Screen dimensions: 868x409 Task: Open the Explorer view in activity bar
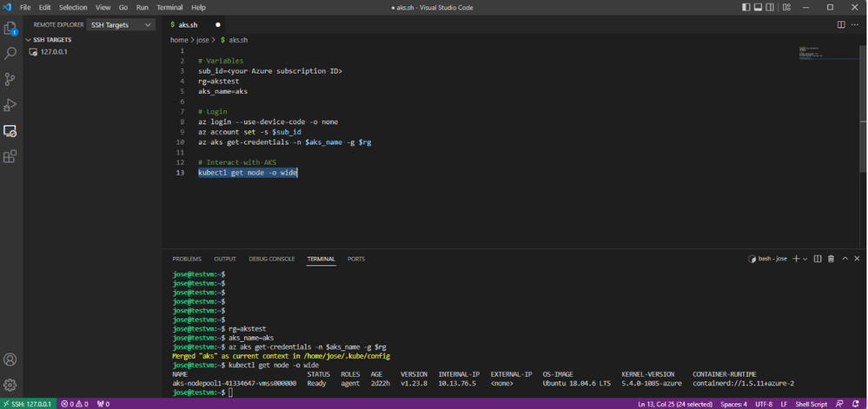[10, 29]
